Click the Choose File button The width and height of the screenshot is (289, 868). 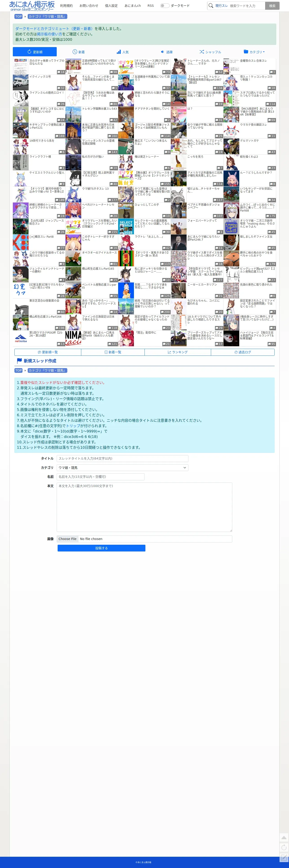[x=67, y=539]
